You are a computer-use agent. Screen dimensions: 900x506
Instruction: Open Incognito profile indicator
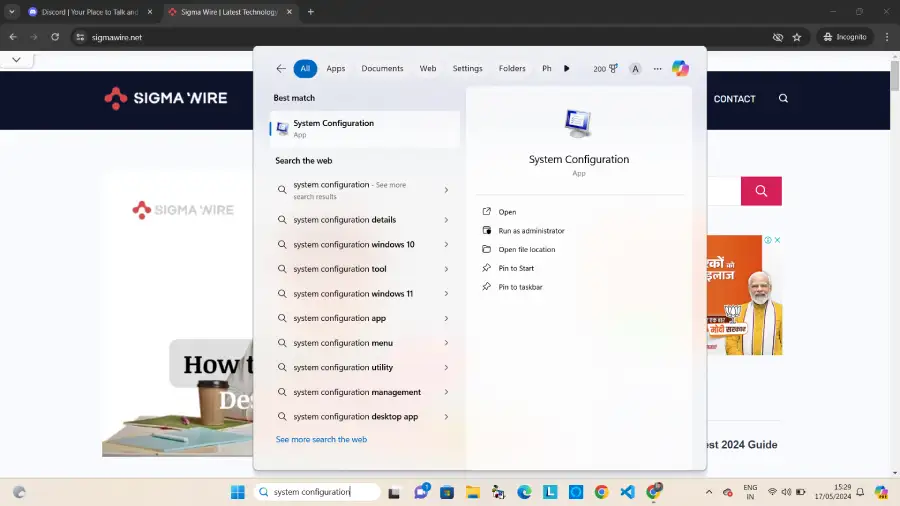pyautogui.click(x=845, y=37)
